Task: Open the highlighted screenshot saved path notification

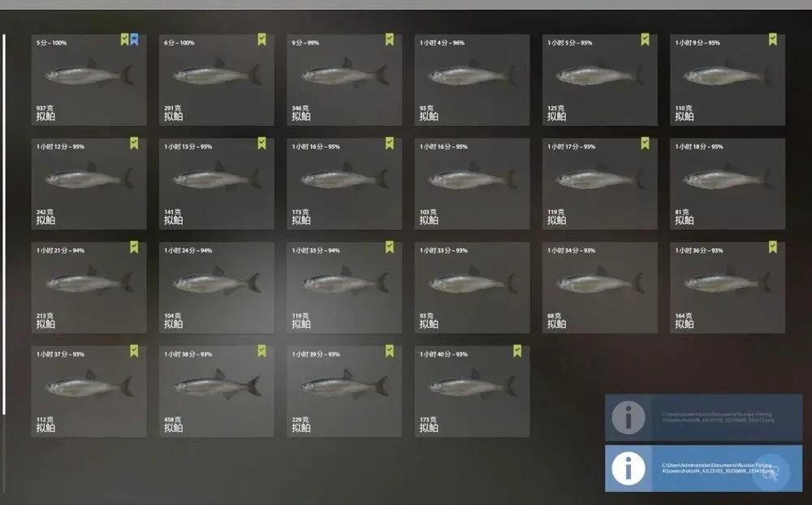Action: click(x=704, y=468)
